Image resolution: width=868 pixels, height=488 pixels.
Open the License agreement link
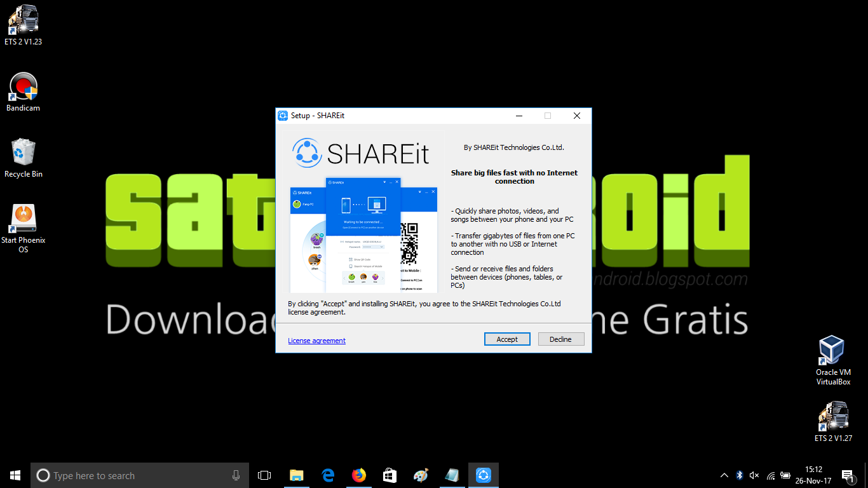[316, 341]
